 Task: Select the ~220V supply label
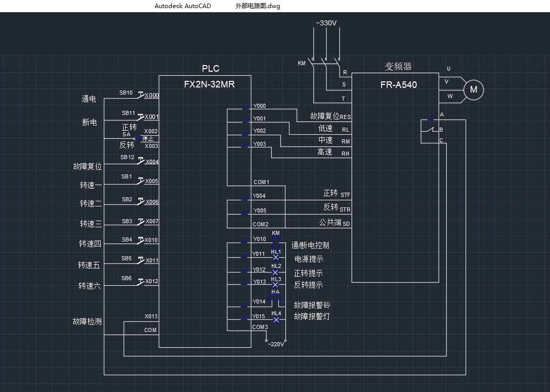[x=276, y=344]
